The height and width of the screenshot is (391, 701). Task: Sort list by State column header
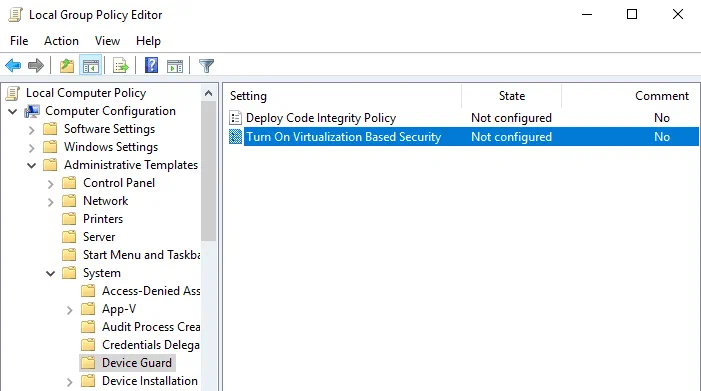pyautogui.click(x=511, y=96)
